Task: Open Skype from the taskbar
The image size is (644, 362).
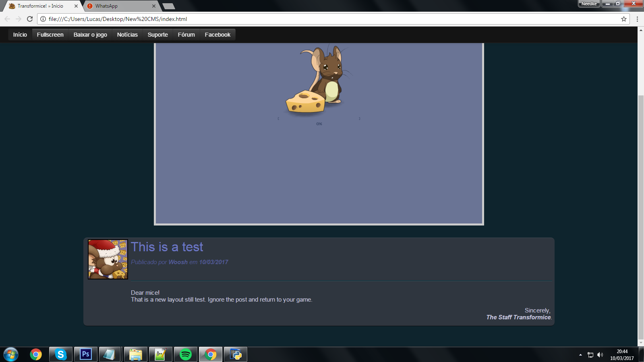Action: 61,354
